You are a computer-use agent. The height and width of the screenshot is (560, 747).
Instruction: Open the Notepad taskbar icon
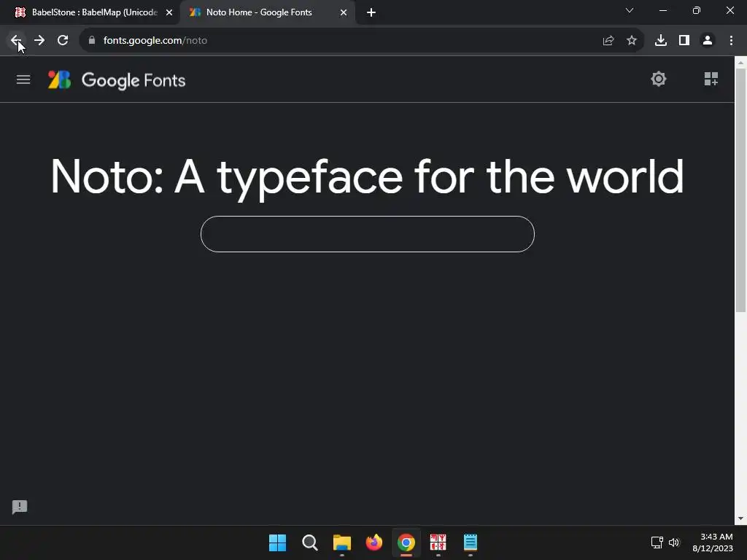coord(471,542)
